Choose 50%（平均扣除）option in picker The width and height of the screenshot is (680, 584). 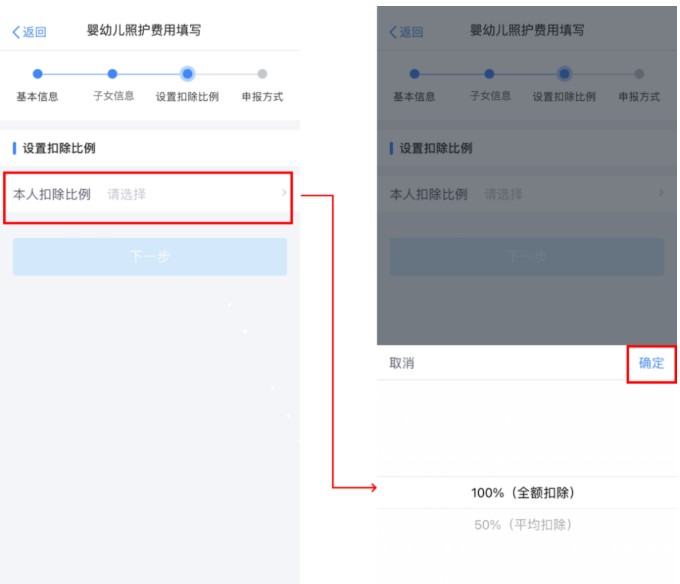click(523, 525)
